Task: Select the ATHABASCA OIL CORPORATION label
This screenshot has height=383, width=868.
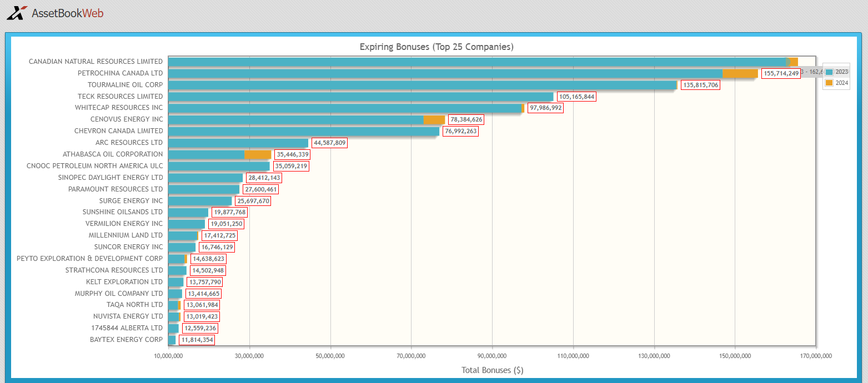Action: [113, 154]
